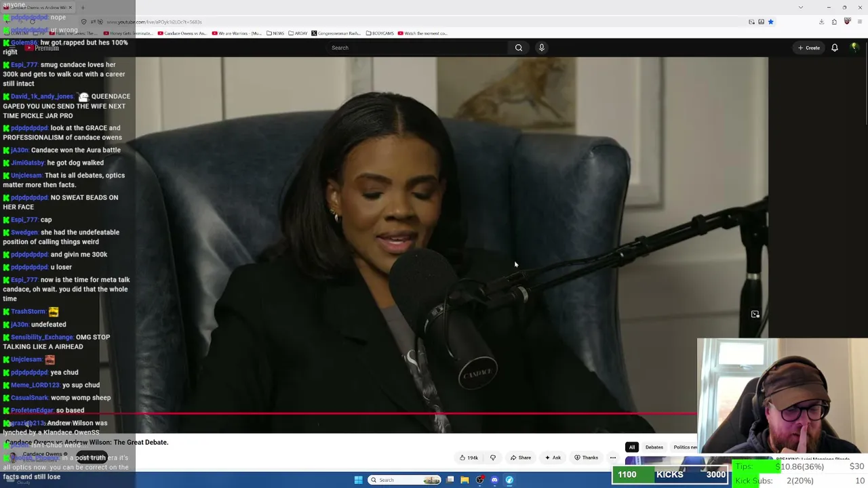Click chat username Sensibility_Exchange
The height and width of the screenshot is (488, 868).
pos(41,337)
